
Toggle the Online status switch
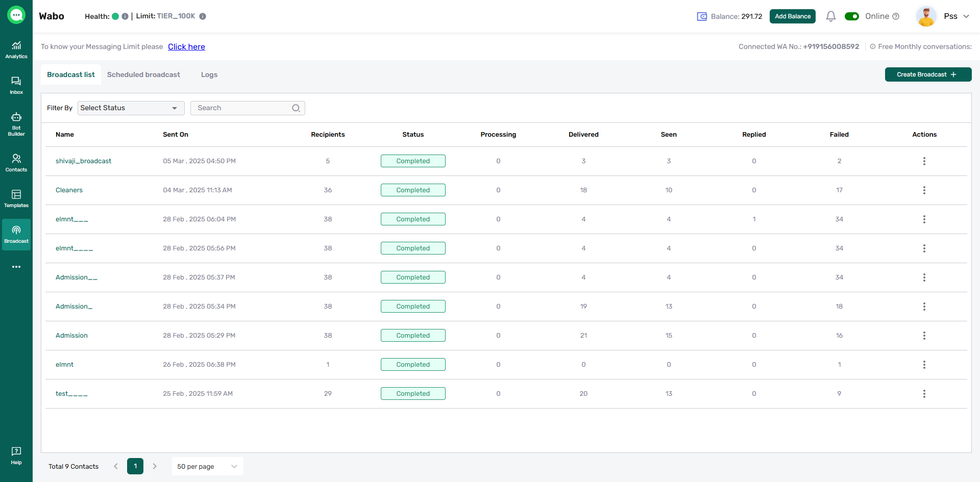852,16
